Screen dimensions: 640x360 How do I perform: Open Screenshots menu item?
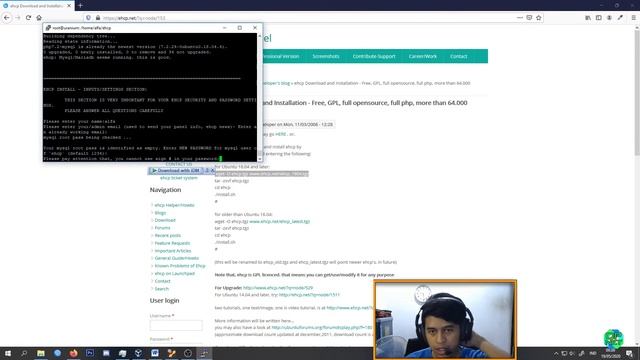click(326, 56)
